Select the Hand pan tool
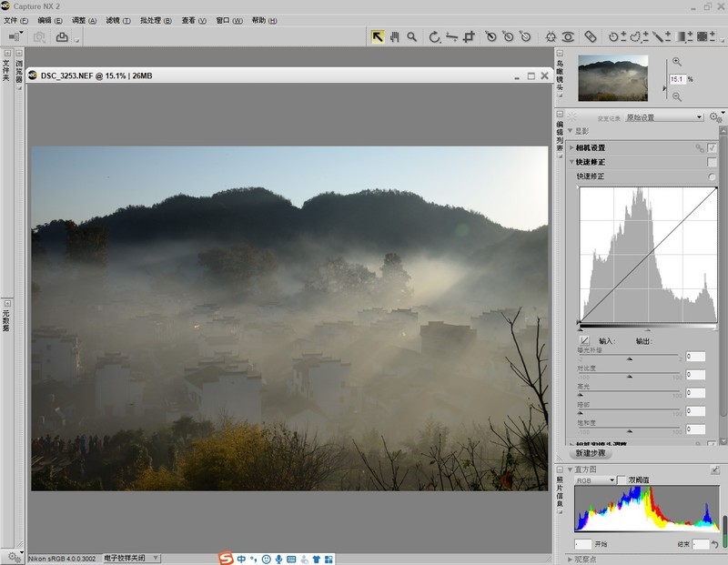Screen dimensions: 728x565 395,36
